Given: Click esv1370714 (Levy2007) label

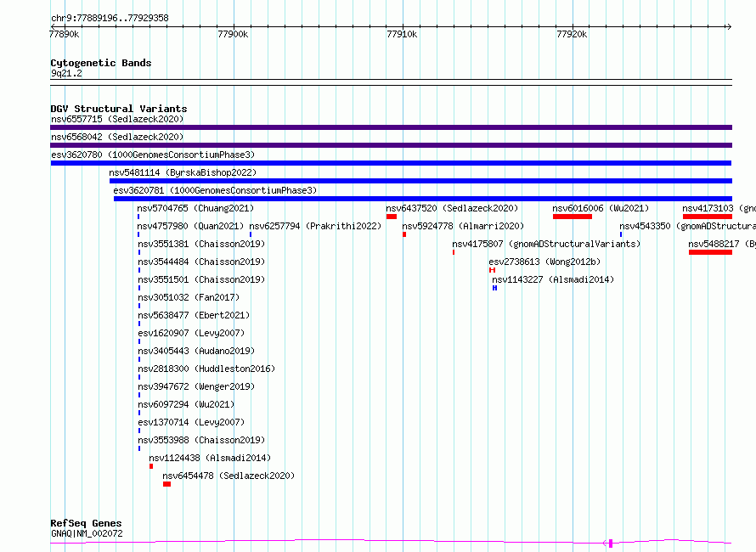Looking at the screenshot, I should [191, 422].
